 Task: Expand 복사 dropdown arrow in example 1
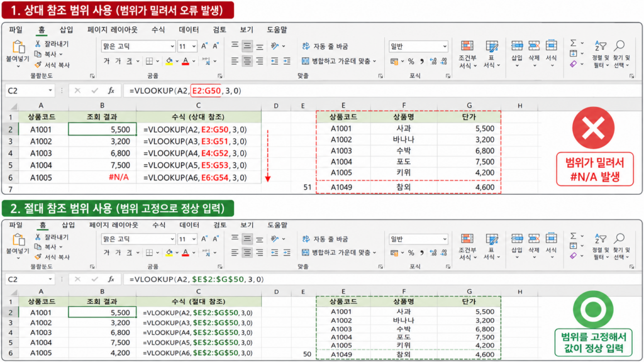(x=61, y=54)
